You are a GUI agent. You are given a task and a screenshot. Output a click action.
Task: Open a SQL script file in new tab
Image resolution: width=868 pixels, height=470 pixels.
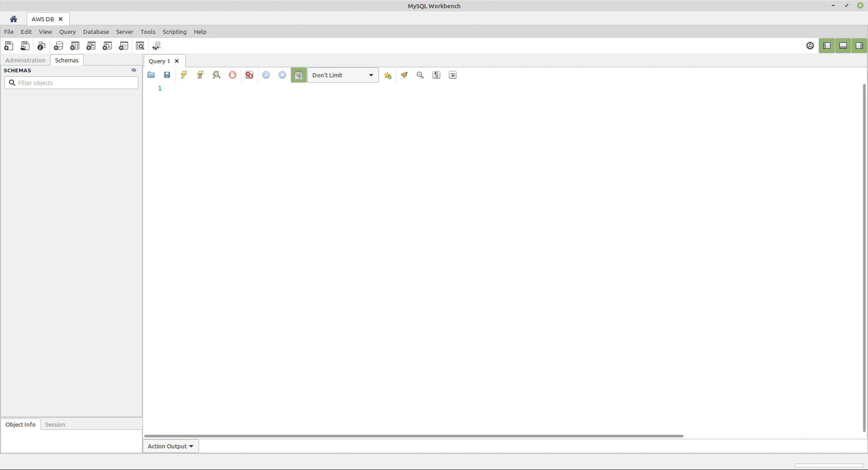click(24, 45)
